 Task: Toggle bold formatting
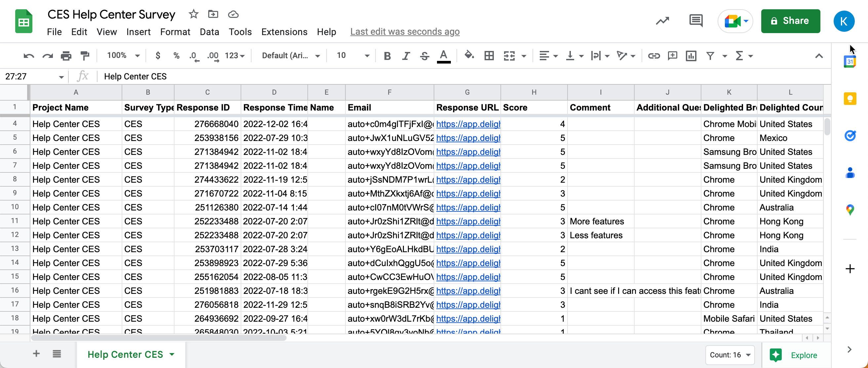point(387,56)
